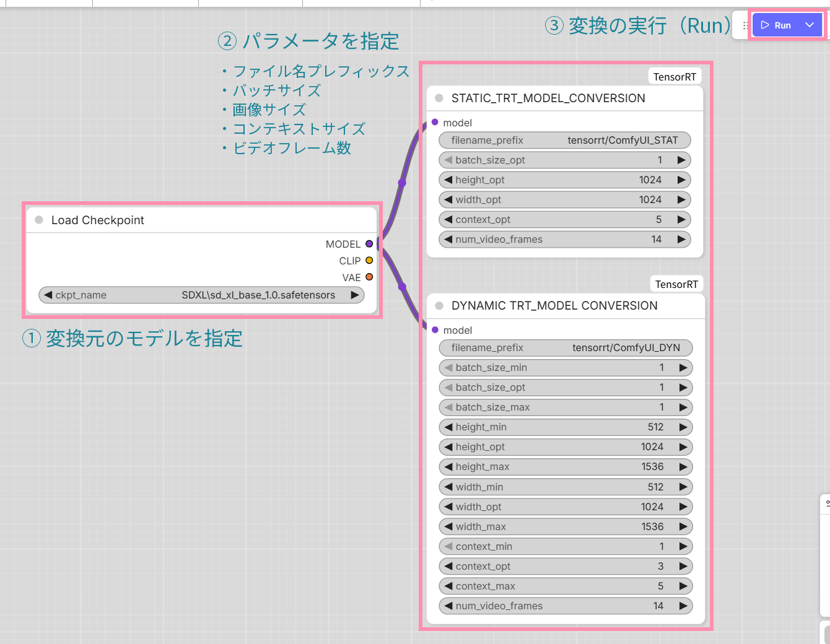The width and height of the screenshot is (830, 644).
Task: Click the TensorRT badge above the STATIC node
Action: click(675, 77)
